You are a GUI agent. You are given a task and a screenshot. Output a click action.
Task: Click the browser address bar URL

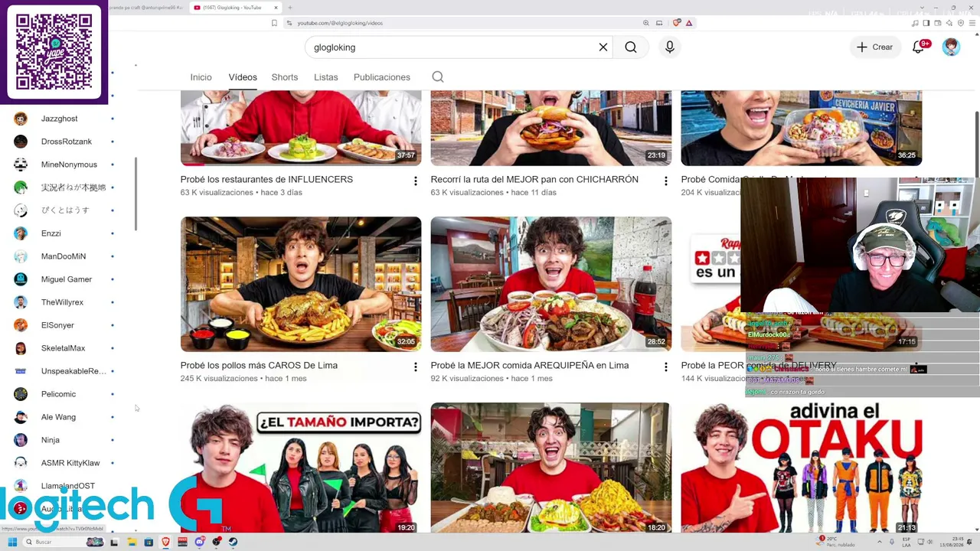[x=340, y=23]
